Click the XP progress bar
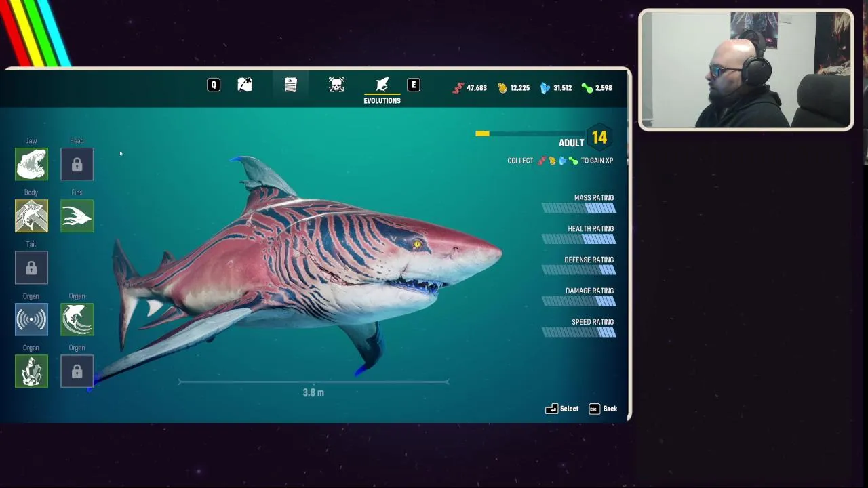The height and width of the screenshot is (488, 868). pyautogui.click(x=530, y=134)
